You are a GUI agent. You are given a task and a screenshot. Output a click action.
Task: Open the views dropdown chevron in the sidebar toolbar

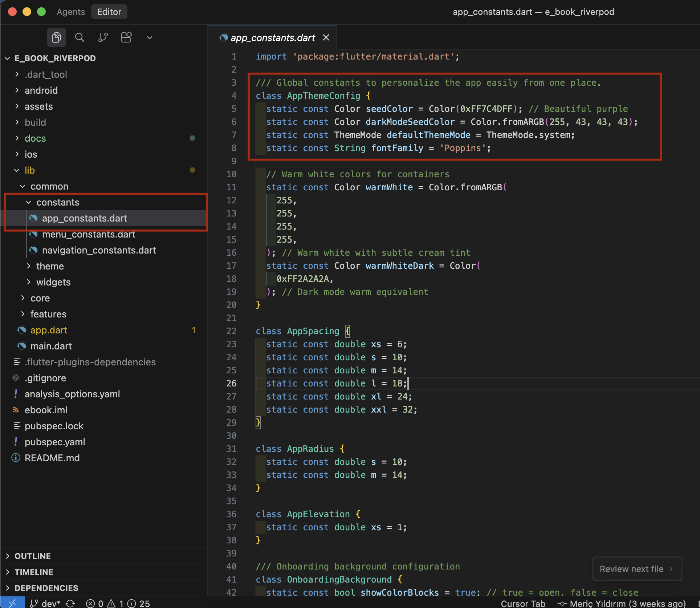click(149, 37)
